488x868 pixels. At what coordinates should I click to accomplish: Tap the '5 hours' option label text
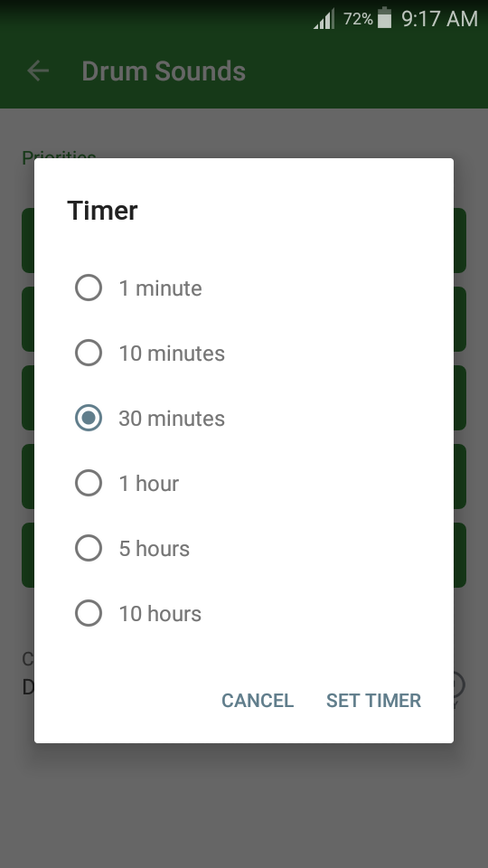tap(154, 549)
